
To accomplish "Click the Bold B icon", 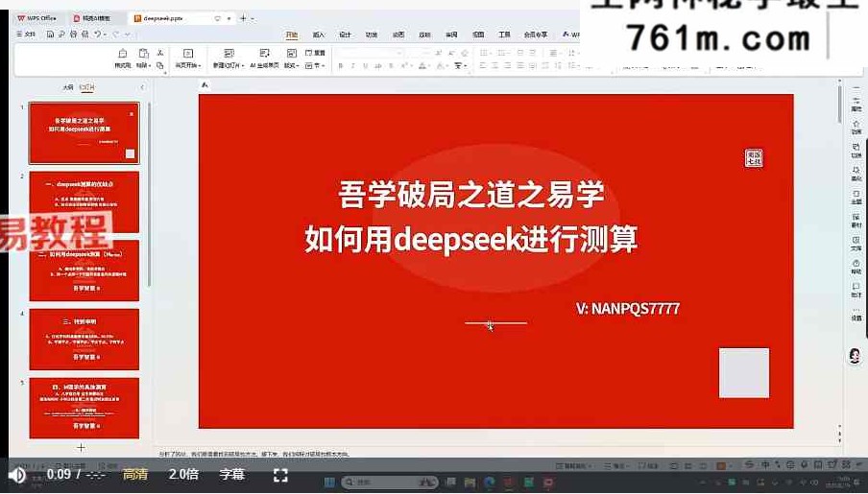I will pyautogui.click(x=341, y=66).
